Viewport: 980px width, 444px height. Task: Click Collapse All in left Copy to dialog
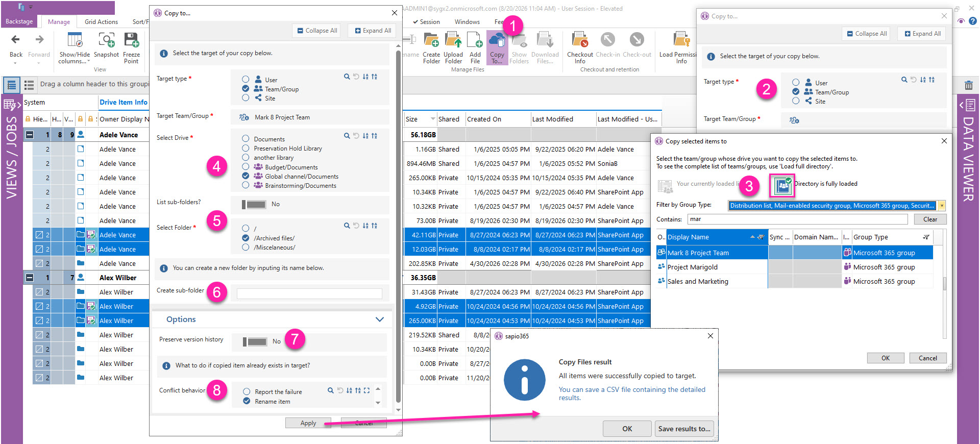[317, 31]
